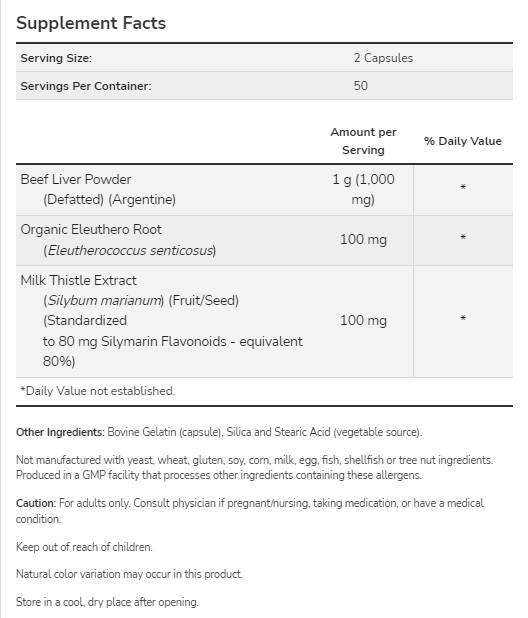This screenshot has height=618, width=528.
Task: Click the Amount per Serving column header
Action: (x=363, y=141)
